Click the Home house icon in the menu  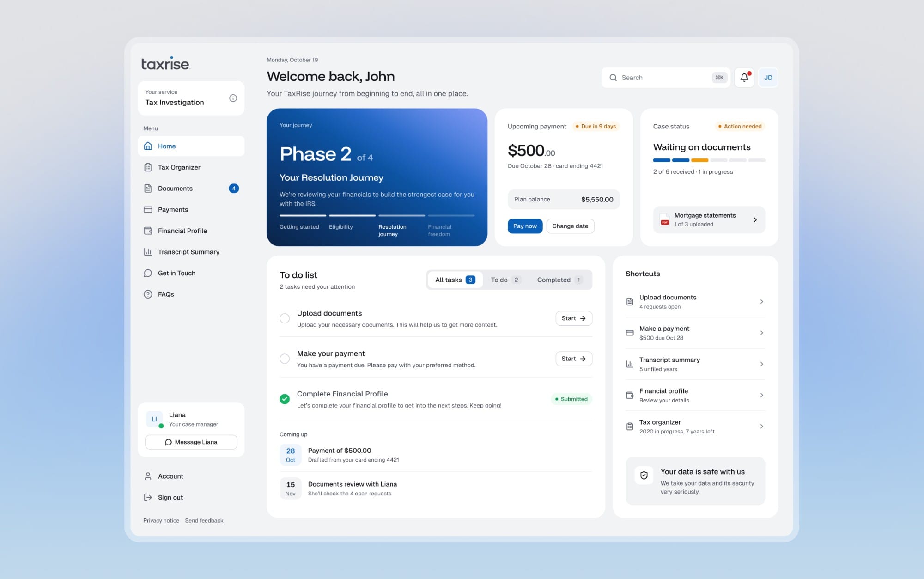click(148, 146)
